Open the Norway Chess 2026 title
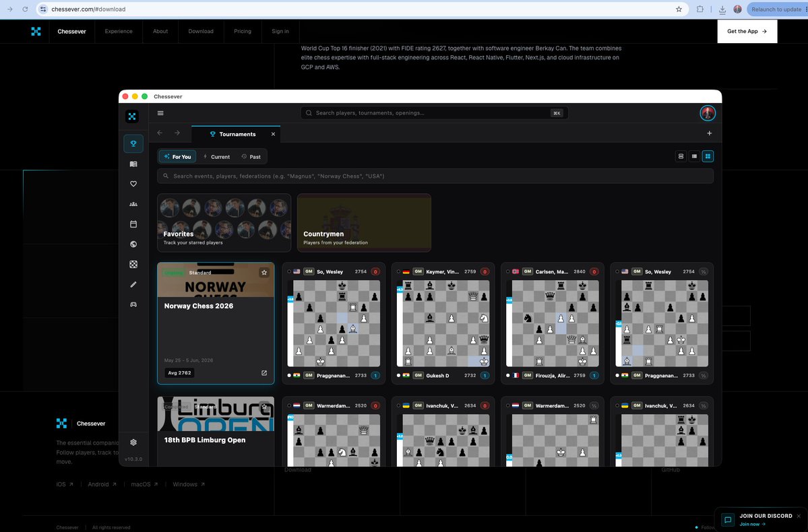The height and width of the screenshot is (532, 808). (x=198, y=306)
